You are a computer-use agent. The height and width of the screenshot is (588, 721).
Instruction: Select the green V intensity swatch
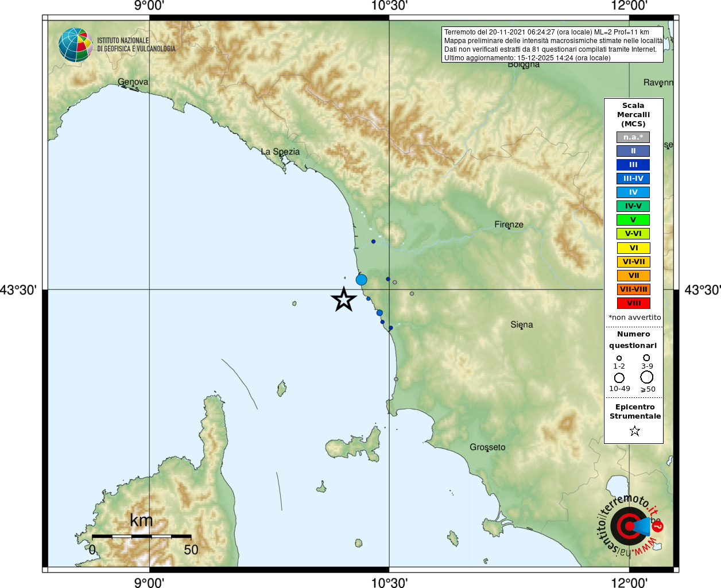[633, 220]
